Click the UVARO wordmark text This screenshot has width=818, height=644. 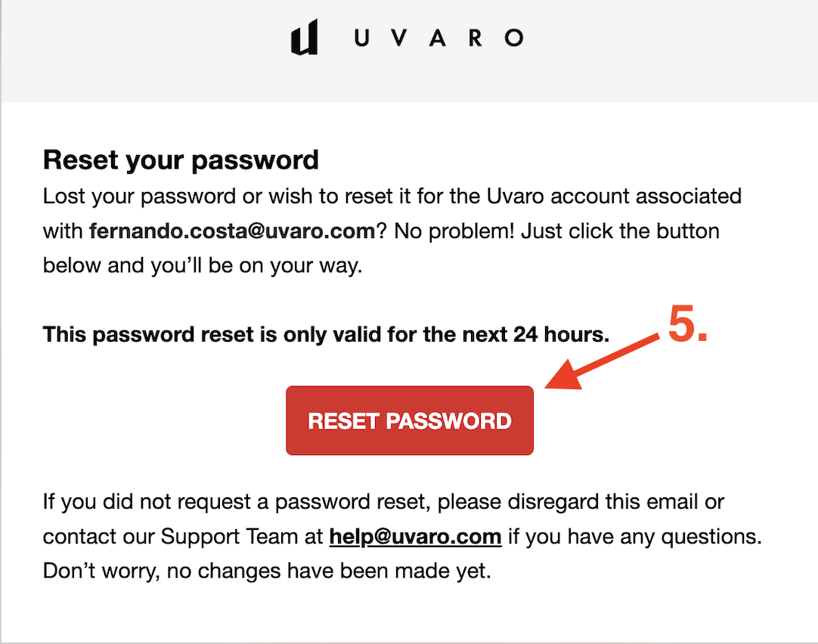(438, 38)
